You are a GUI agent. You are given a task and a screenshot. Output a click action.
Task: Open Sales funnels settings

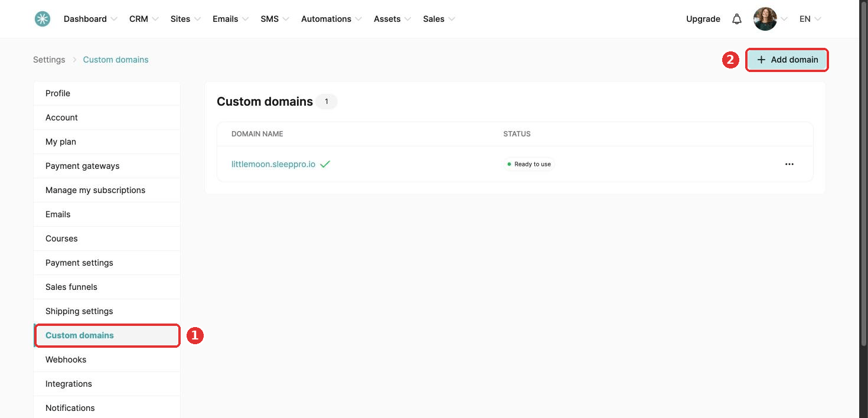[107, 287]
